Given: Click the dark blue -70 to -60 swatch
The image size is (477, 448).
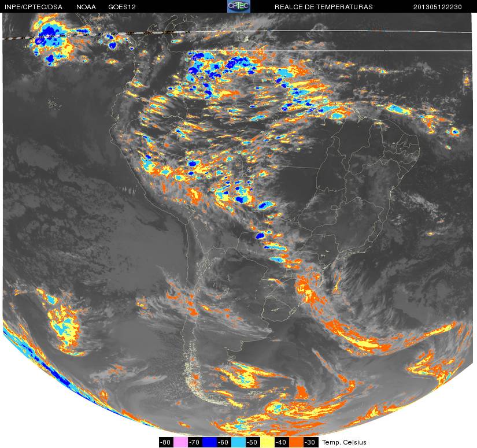Looking at the screenshot, I should coord(209,442).
